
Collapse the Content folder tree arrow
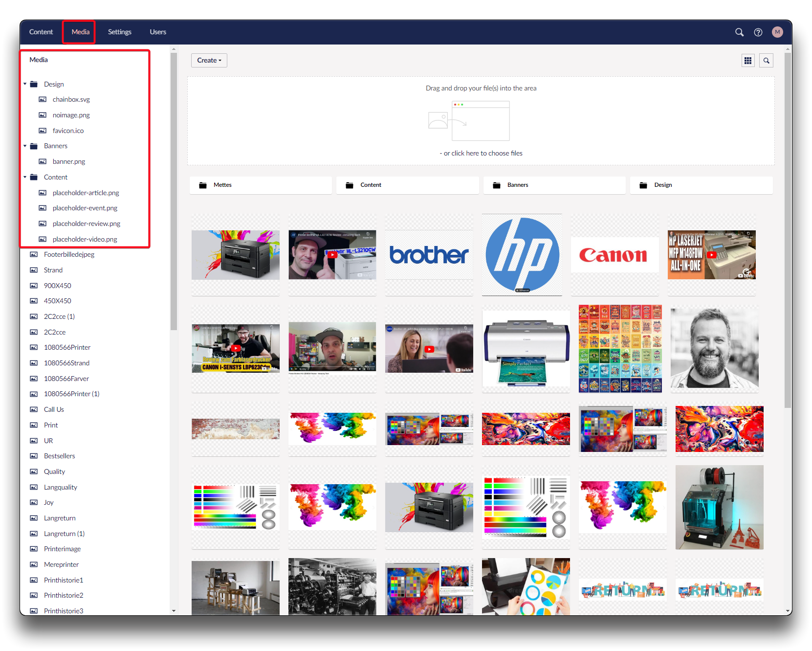(x=25, y=177)
